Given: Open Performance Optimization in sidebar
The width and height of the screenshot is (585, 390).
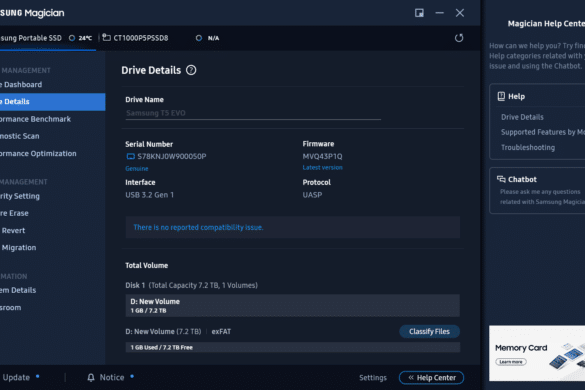Looking at the screenshot, I should tap(38, 154).
